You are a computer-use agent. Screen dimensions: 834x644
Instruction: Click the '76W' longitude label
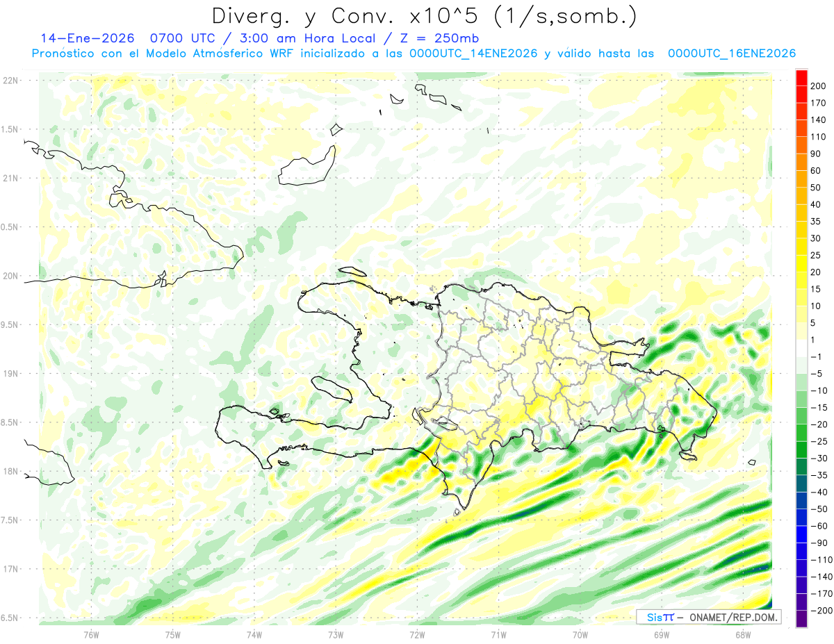click(x=91, y=635)
